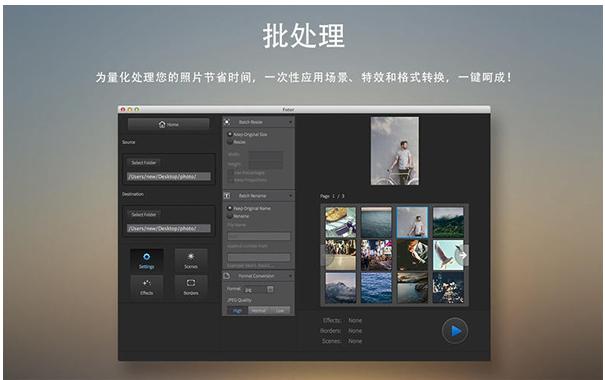This screenshot has height=380, width=605.
Task: Select the blue ocean waves thumbnail
Action: pos(376,288)
